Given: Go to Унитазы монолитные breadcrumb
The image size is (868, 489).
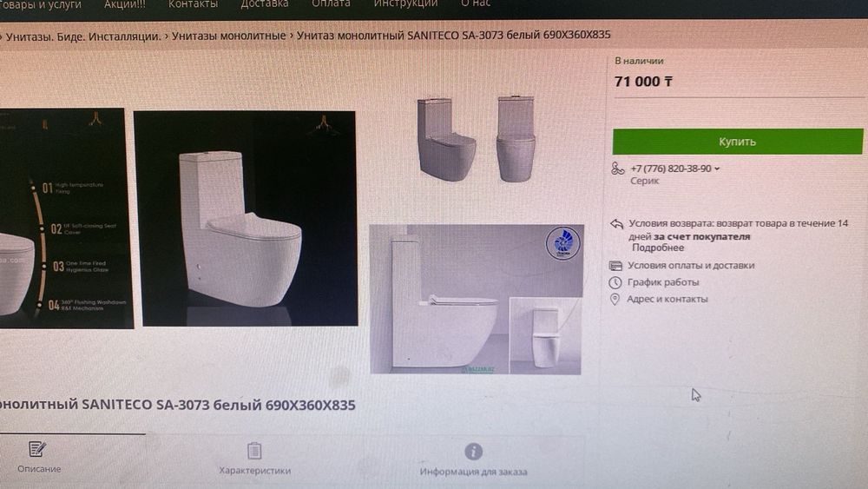Looking at the screenshot, I should pyautogui.click(x=228, y=36).
